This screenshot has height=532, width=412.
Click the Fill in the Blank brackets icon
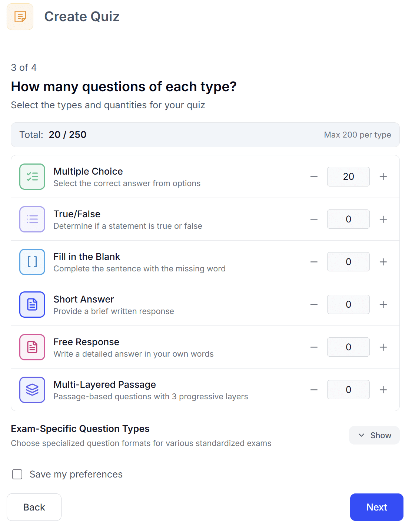[x=32, y=262]
